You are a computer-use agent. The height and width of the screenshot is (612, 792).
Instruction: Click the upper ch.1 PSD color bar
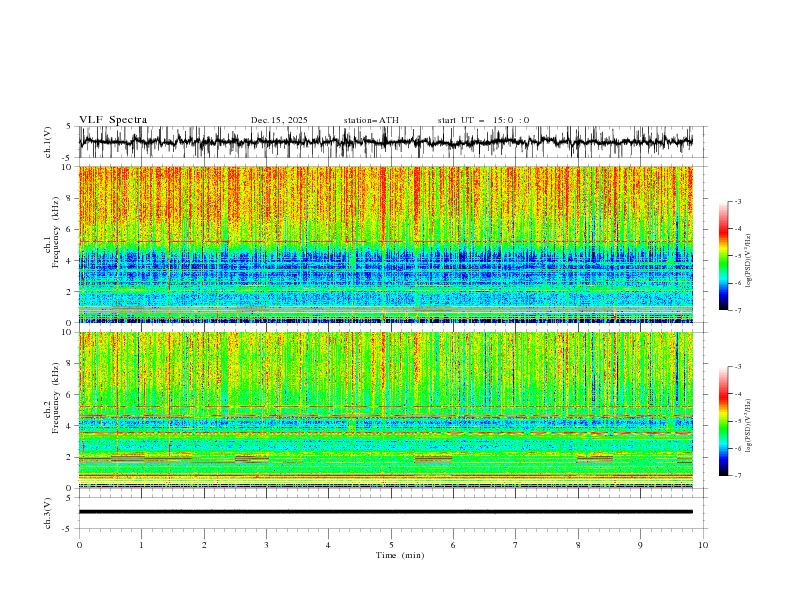click(x=724, y=256)
